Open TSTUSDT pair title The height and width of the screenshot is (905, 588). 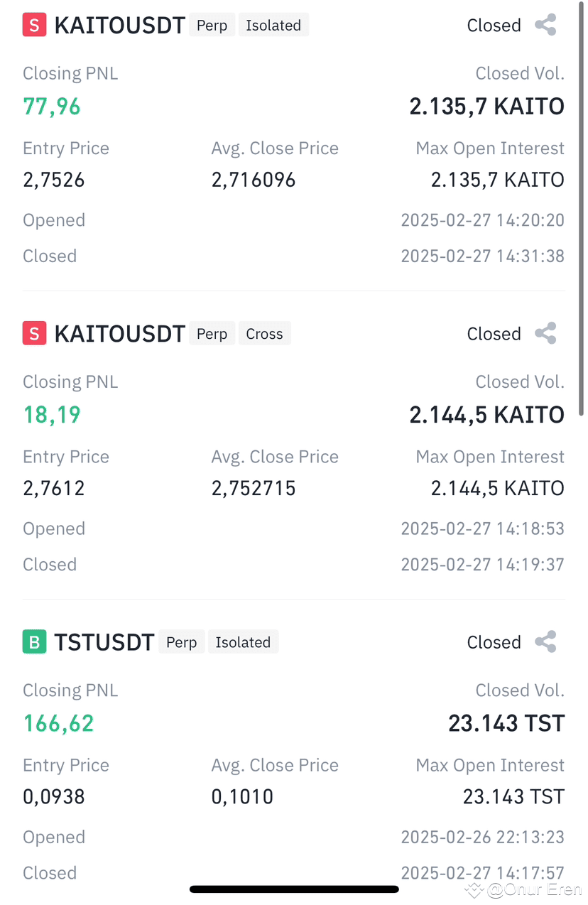(104, 642)
